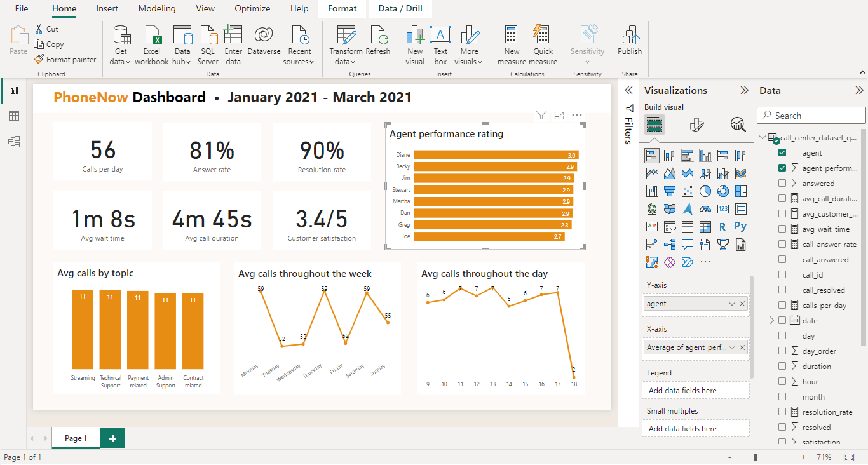
Task: Open the Optimize tab
Action: [x=252, y=9]
